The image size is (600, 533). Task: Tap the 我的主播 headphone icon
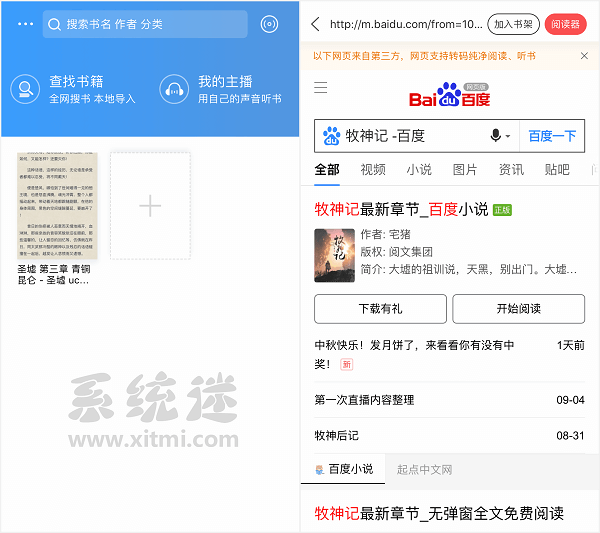click(x=174, y=89)
